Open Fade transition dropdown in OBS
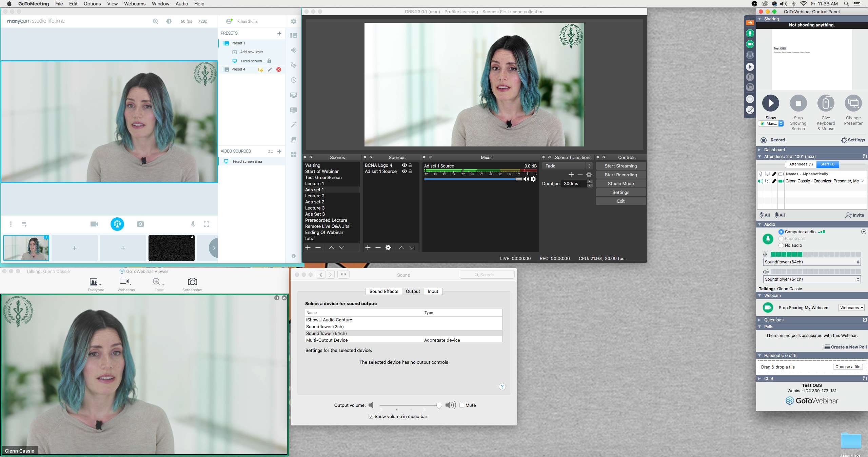Image resolution: width=868 pixels, height=457 pixels. pos(567,166)
